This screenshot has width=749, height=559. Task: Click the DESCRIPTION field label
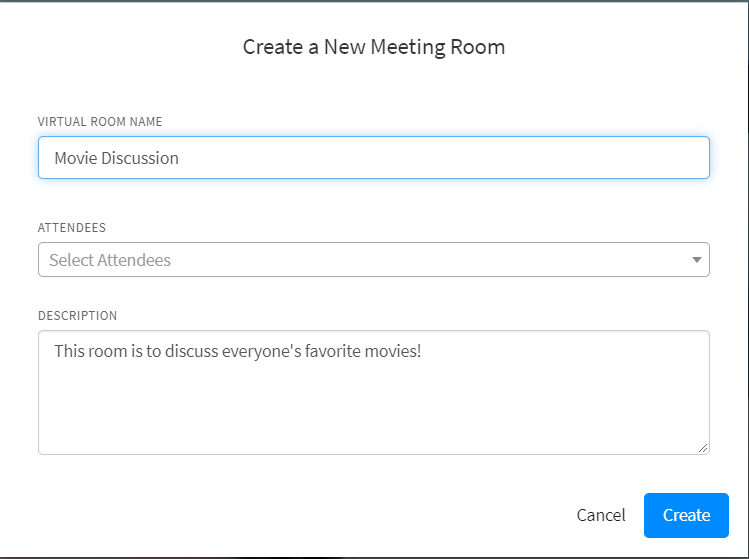tap(77, 315)
